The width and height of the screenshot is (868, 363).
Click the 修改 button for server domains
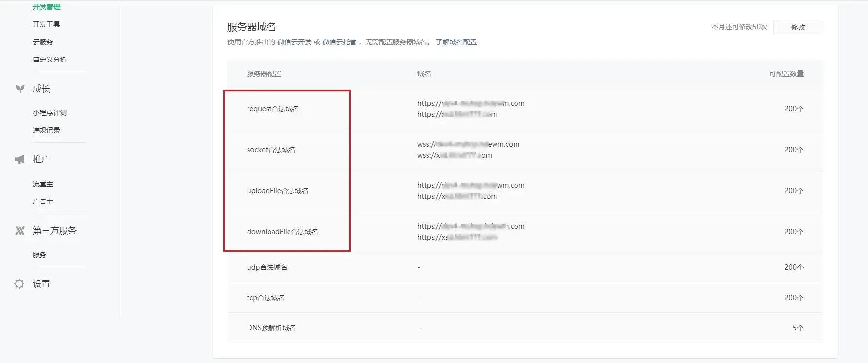tap(798, 27)
